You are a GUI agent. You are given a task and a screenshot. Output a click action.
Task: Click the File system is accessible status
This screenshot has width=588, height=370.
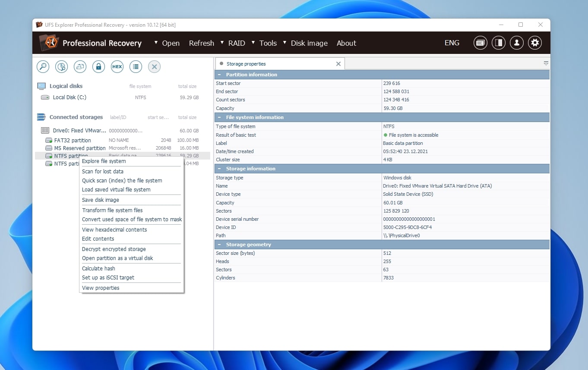click(x=411, y=135)
